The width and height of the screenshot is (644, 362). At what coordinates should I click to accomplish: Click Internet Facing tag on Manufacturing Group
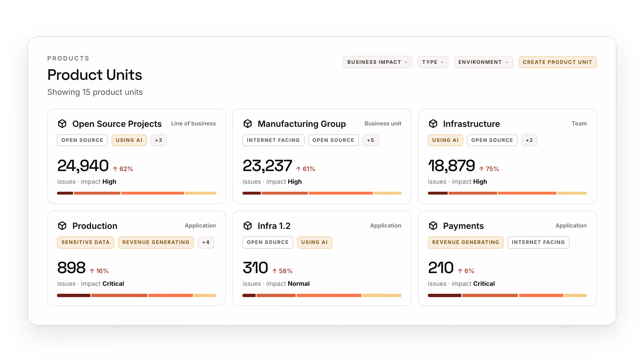coord(273,140)
